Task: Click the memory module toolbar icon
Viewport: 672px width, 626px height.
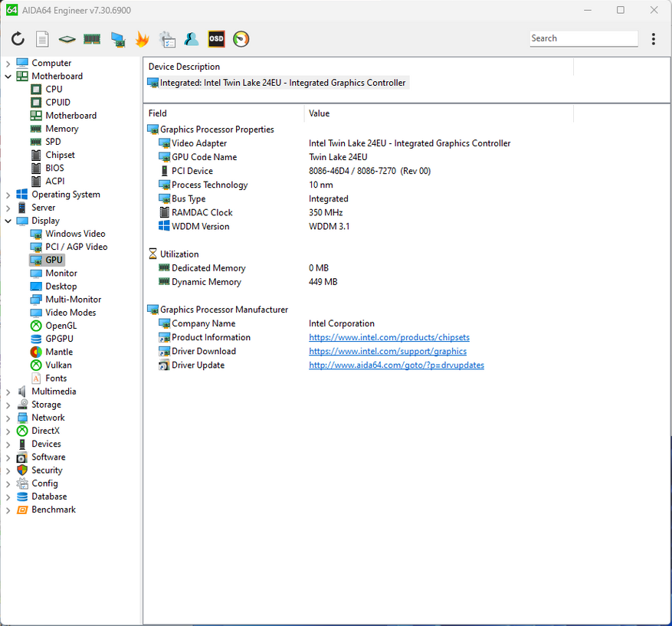Action: point(92,39)
